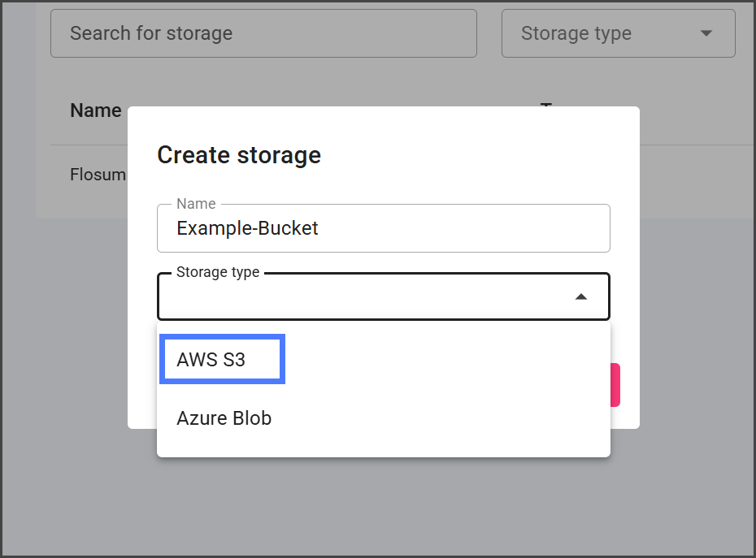The width and height of the screenshot is (756, 558).
Task: Click white space right of AWS S3
Action: click(447, 360)
